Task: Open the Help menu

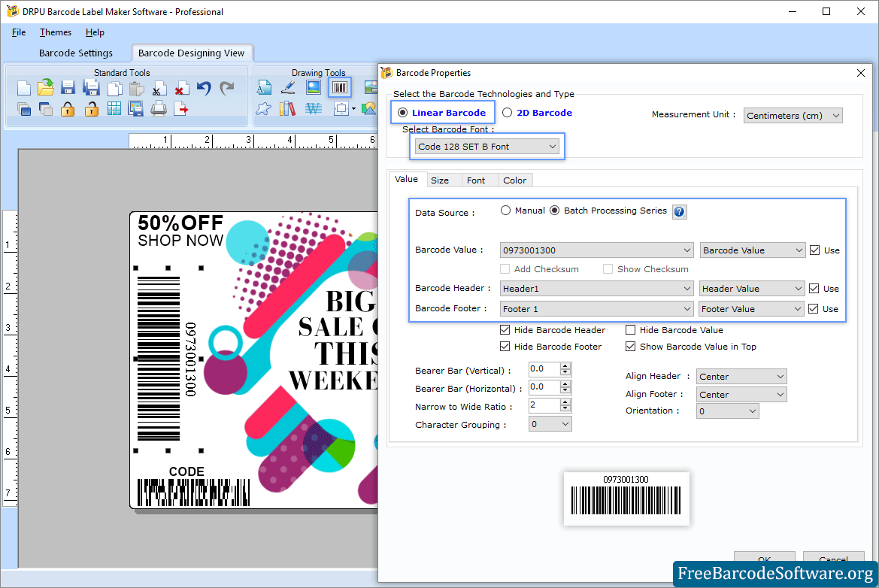Action: pyautogui.click(x=95, y=32)
